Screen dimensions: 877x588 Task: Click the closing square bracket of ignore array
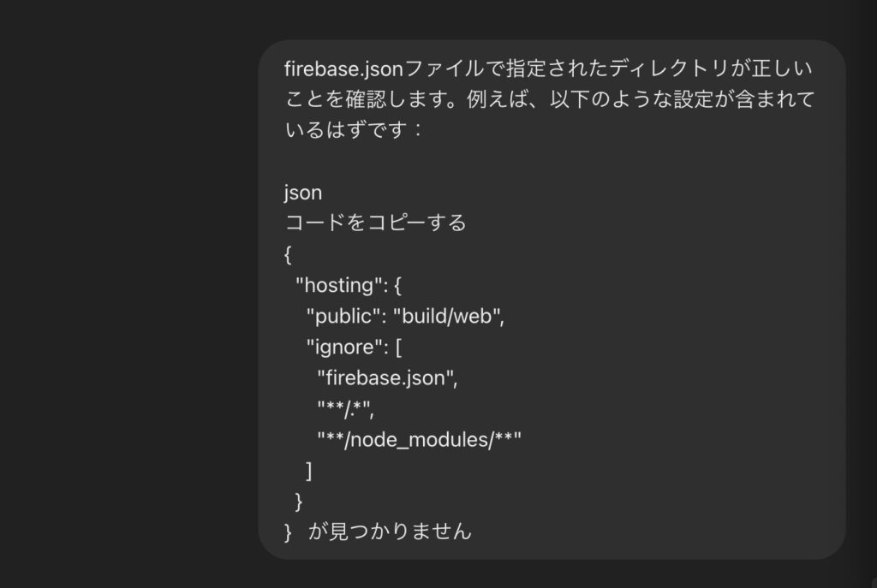[309, 470]
